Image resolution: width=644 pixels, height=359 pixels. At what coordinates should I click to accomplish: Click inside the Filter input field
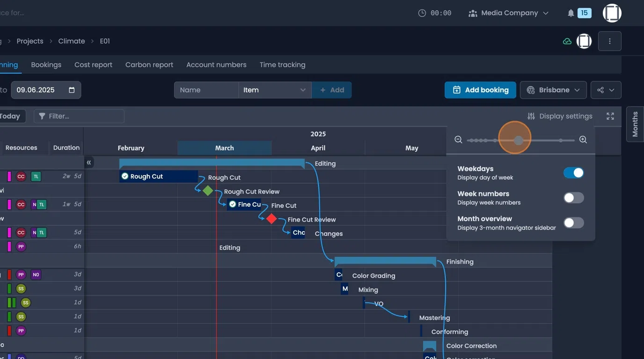[80, 116]
